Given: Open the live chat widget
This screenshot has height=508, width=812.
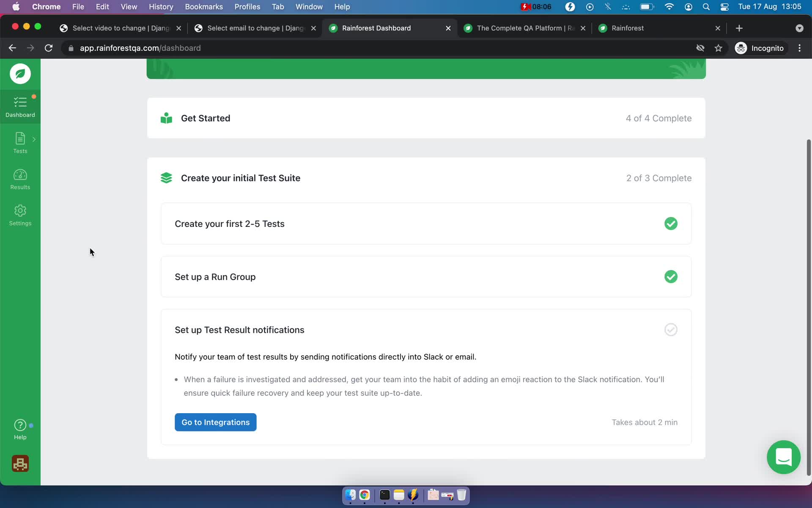Looking at the screenshot, I should (x=784, y=457).
